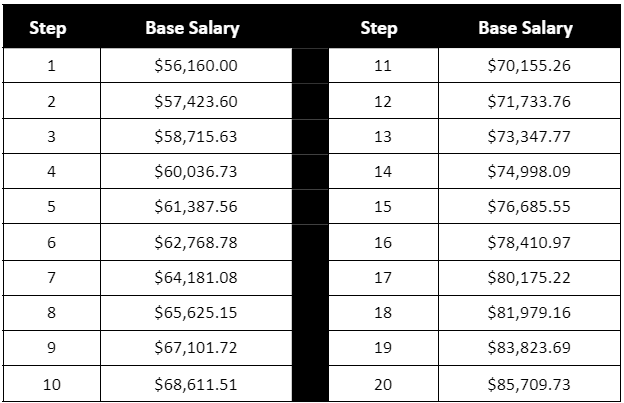
Task: Click the $76,685.55 salary cell
Action: pyautogui.click(x=528, y=207)
